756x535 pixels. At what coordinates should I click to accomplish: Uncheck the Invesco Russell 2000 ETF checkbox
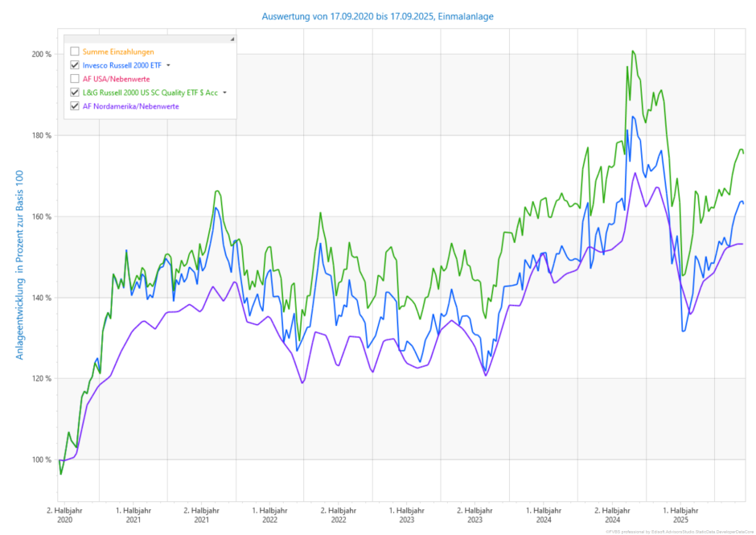[75, 65]
